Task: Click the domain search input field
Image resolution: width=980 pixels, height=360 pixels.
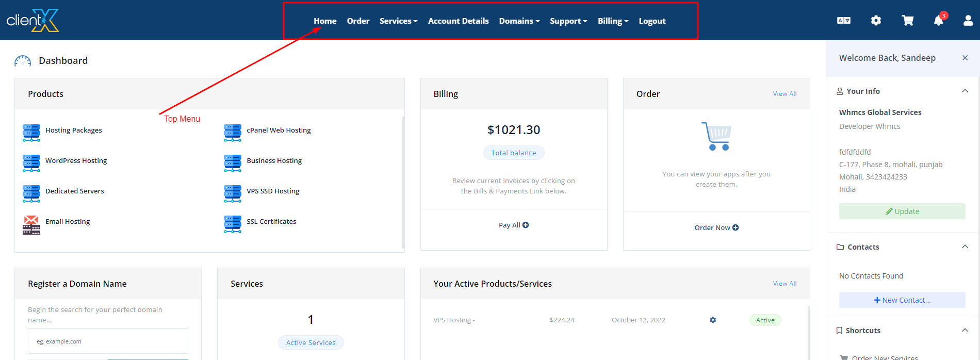Action: click(108, 341)
